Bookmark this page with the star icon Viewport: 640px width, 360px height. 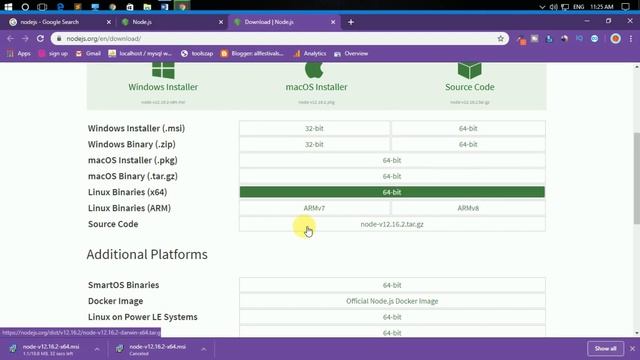tap(500, 38)
